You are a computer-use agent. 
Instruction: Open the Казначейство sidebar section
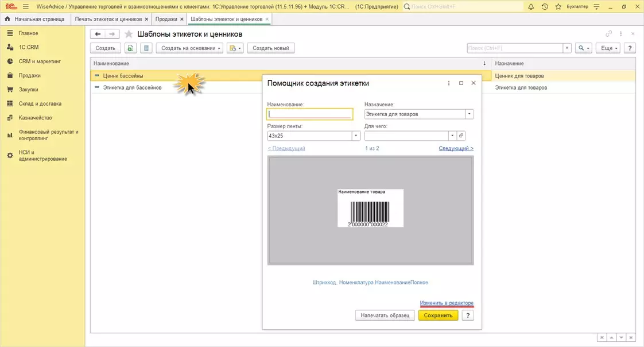[35, 118]
